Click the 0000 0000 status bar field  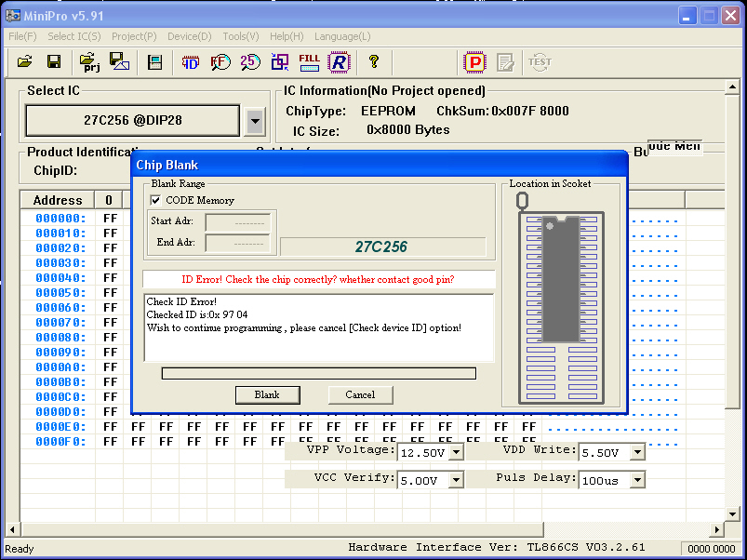[x=712, y=549]
